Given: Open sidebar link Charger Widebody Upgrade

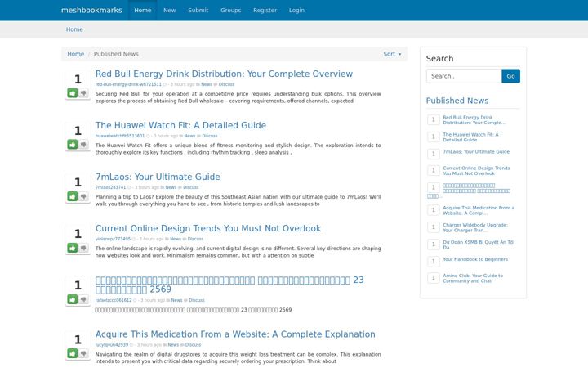Looking at the screenshot, I should coord(475,227).
